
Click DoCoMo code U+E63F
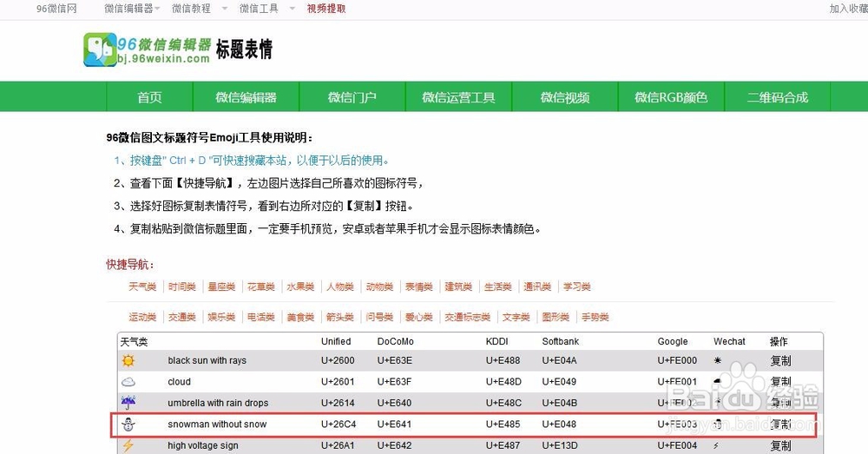[x=394, y=381]
